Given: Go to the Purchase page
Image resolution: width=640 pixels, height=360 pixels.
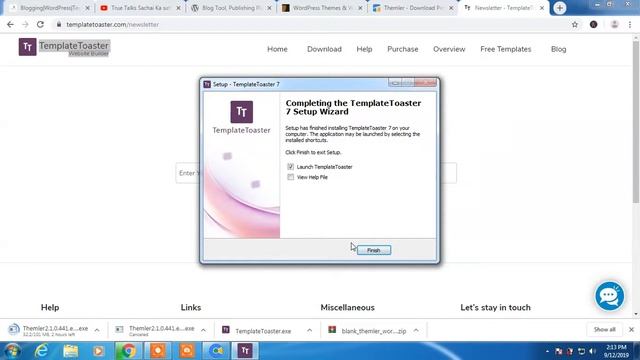Looking at the screenshot, I should pyautogui.click(x=402, y=49).
